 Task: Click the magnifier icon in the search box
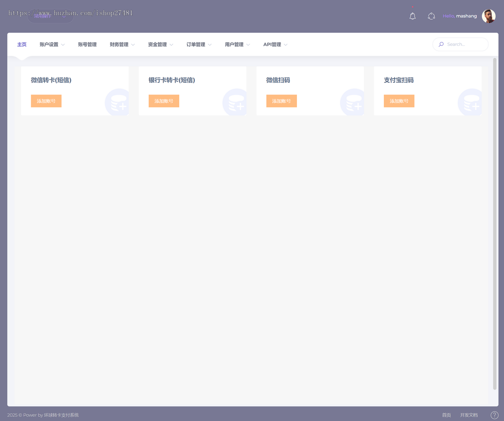coord(441,44)
